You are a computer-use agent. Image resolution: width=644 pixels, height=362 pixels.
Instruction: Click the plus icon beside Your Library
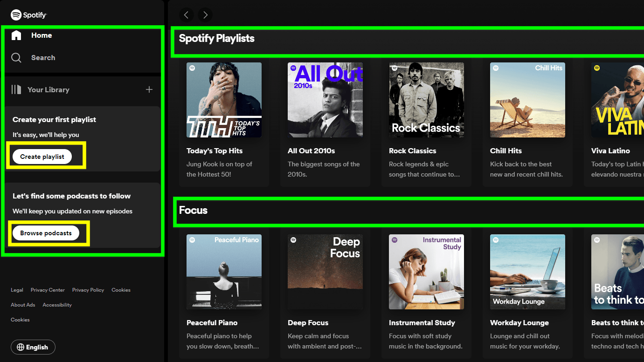pyautogui.click(x=149, y=89)
